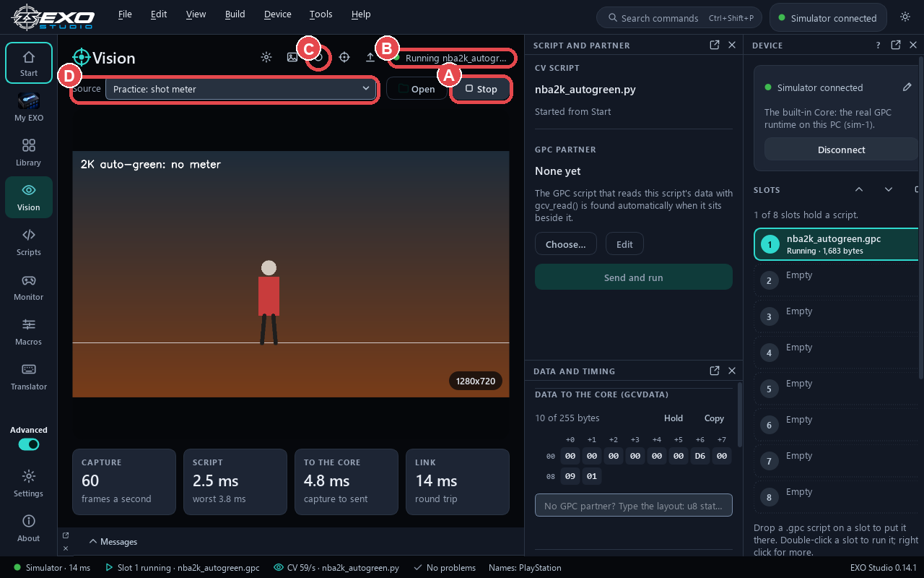The height and width of the screenshot is (578, 924).
Task: Stop the running CV script
Action: 481,89
